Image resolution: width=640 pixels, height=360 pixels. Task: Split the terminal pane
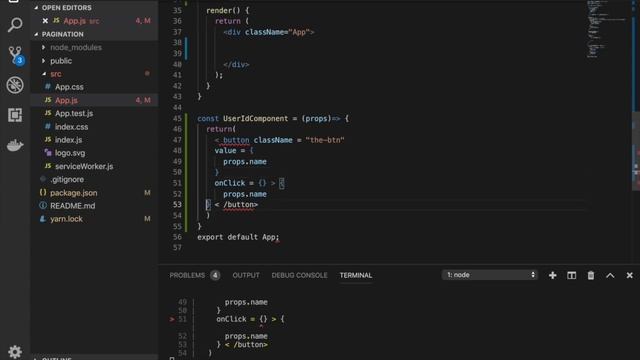coord(571,276)
